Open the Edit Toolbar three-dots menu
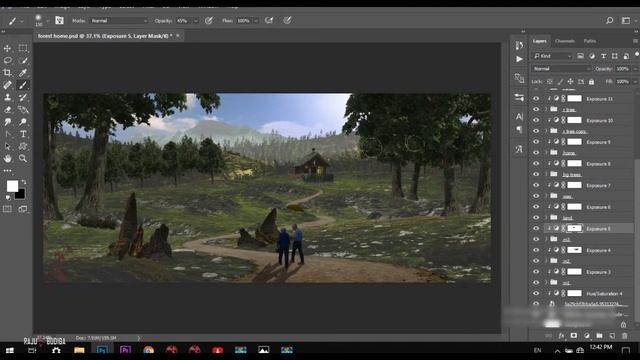 (x=7, y=171)
